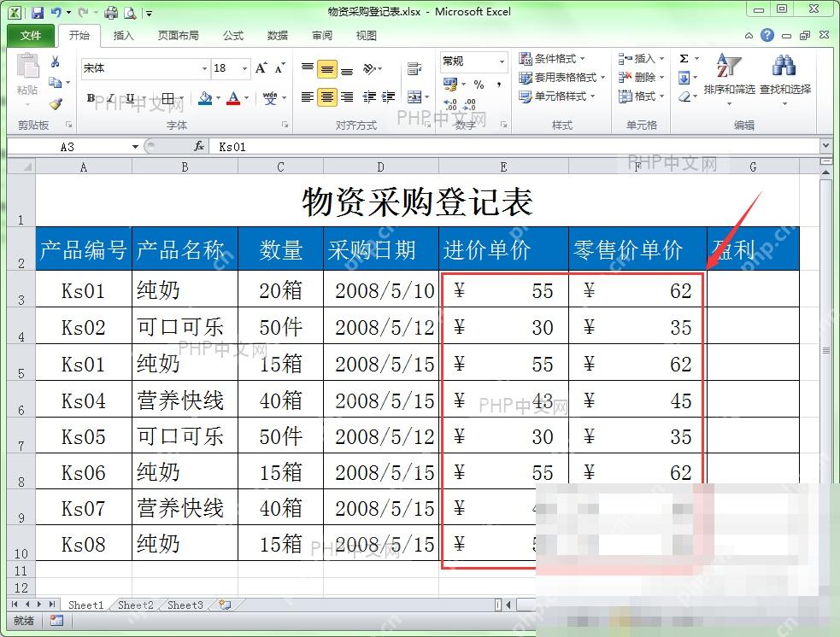840x637 pixels.
Task: Click the Clear eraser icon
Action: click(x=684, y=96)
